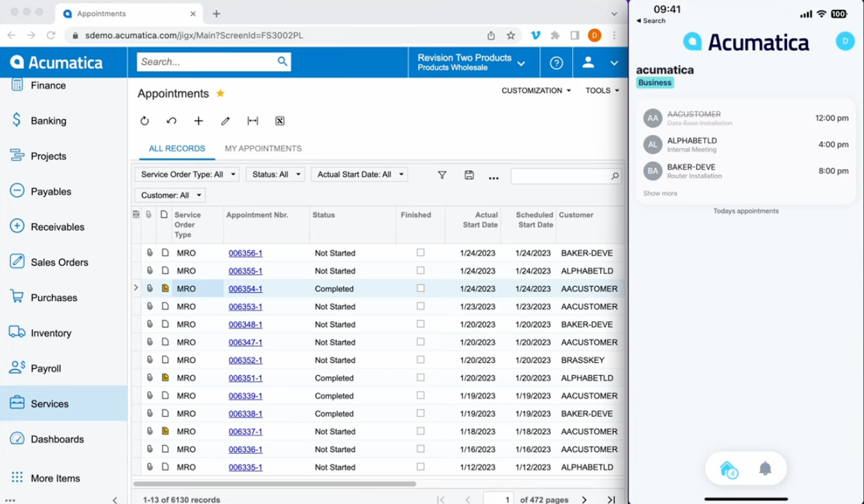Open appointment 006335-1 link
864x504 pixels.
pos(245,467)
